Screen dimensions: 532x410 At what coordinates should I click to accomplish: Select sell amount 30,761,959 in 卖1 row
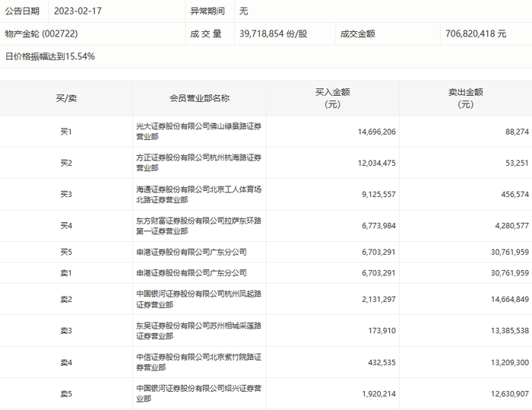click(510, 273)
